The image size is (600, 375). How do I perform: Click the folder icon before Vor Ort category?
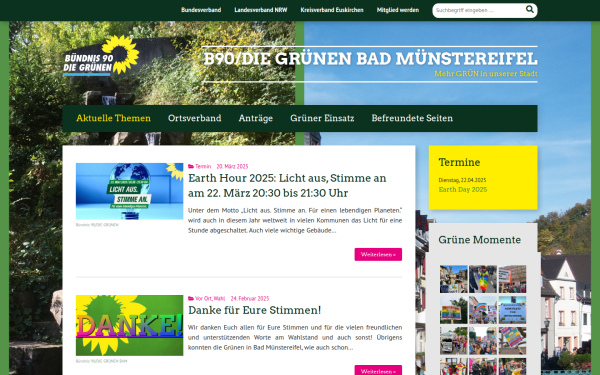(x=191, y=298)
